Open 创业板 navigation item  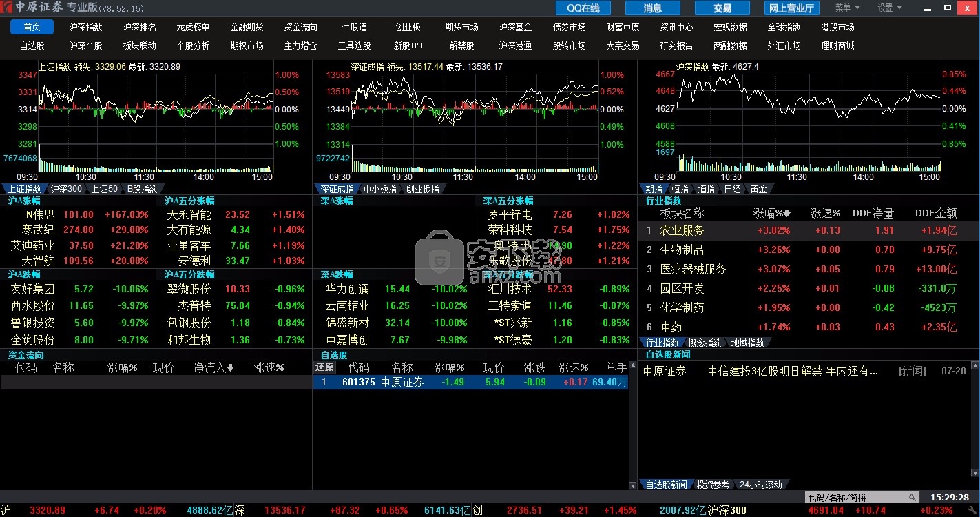(408, 27)
